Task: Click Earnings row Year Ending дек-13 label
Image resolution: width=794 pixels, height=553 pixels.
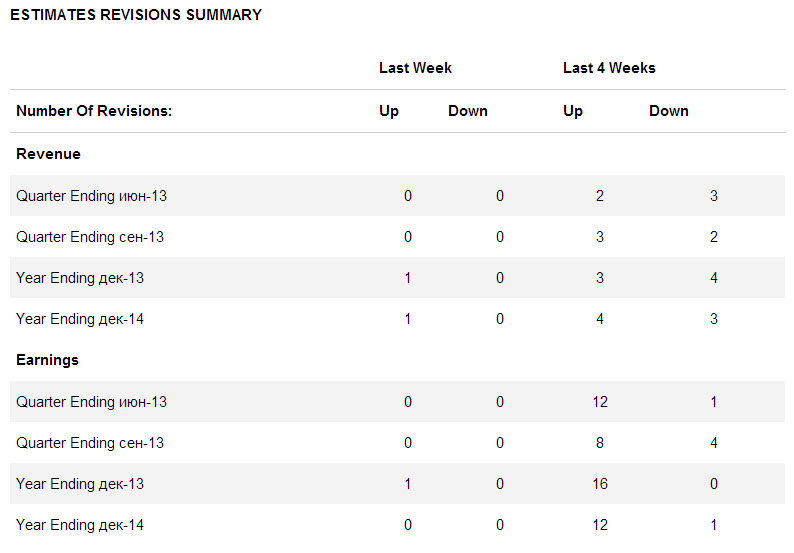Action: (80, 484)
